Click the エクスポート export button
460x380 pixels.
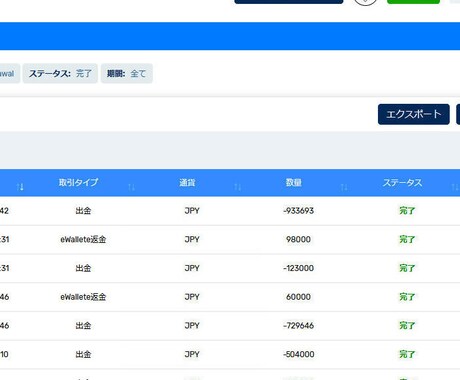tap(414, 114)
